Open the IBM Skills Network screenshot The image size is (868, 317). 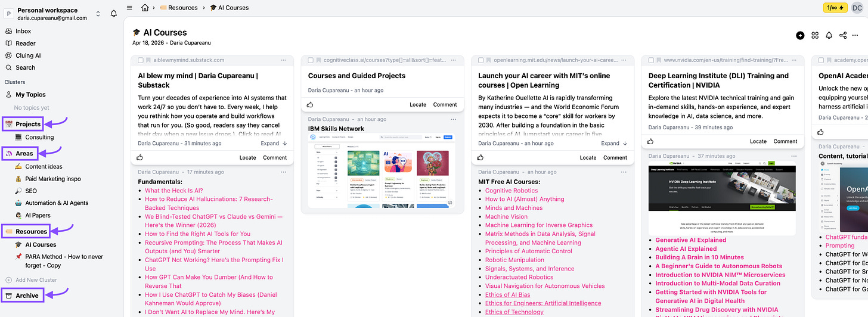(x=382, y=171)
